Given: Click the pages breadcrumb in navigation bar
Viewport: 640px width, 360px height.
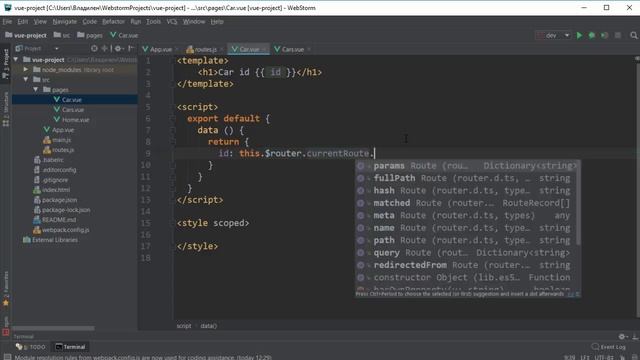Looking at the screenshot, I should pyautogui.click(x=90, y=36).
